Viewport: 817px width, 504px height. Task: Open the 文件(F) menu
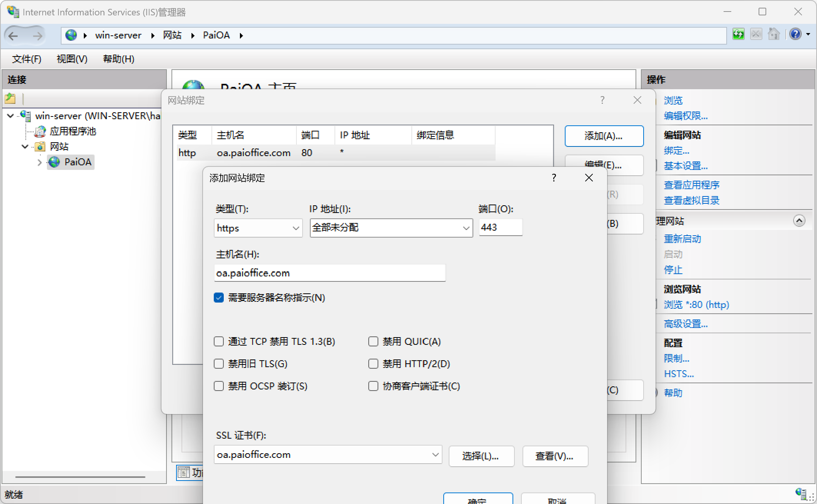[x=27, y=59]
